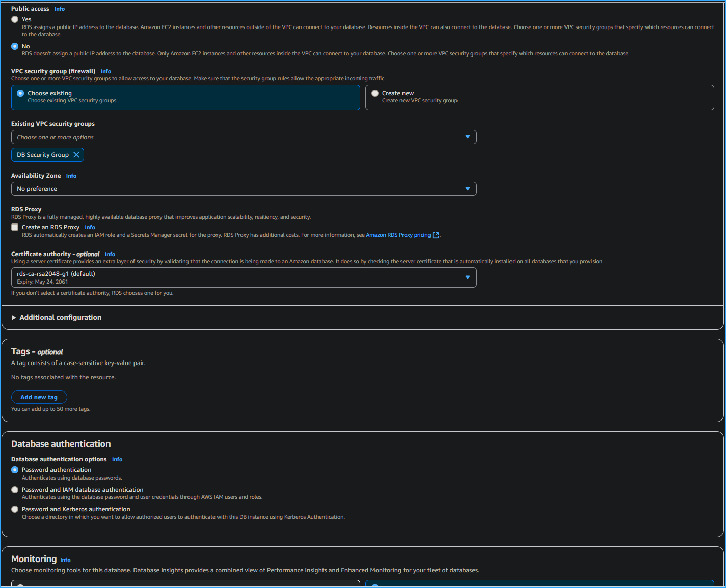Open Info next to Monitoring heading
The width and height of the screenshot is (726, 588).
pos(65,560)
